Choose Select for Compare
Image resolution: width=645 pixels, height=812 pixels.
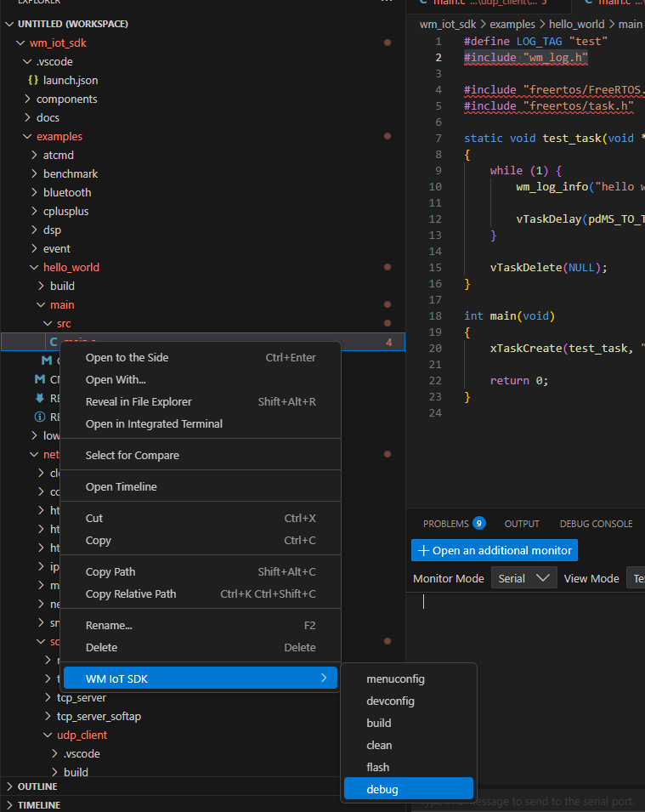coord(201,455)
